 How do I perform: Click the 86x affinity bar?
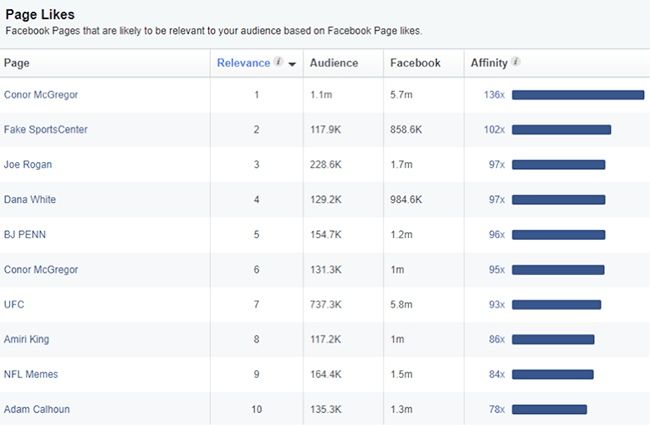click(553, 340)
